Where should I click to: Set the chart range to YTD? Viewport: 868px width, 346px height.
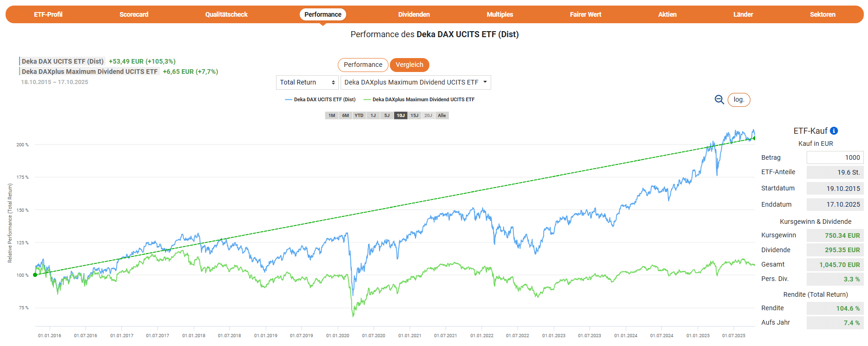(359, 116)
